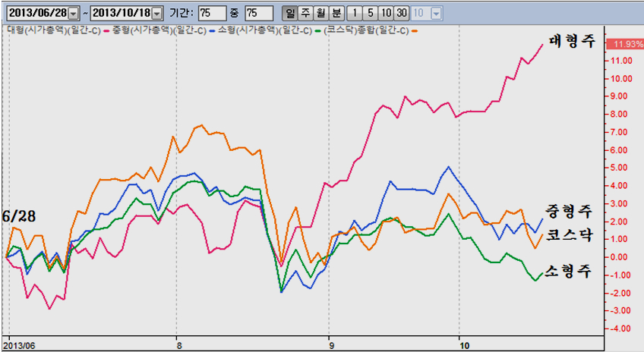Viewport: 644px width, 352px height.
Task: Click the pink 대형(시가총액) legend marker
Action: point(104,30)
